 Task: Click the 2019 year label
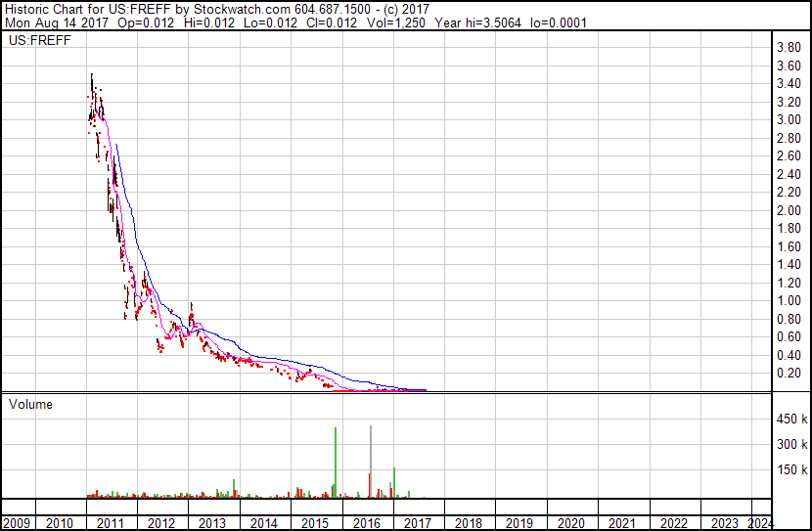click(x=519, y=523)
